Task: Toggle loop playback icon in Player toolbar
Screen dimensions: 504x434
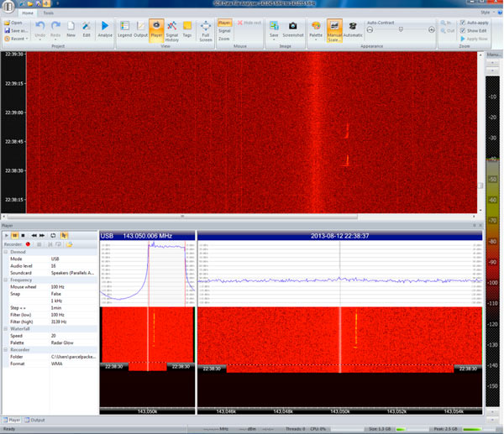Action: pyautogui.click(x=52, y=236)
